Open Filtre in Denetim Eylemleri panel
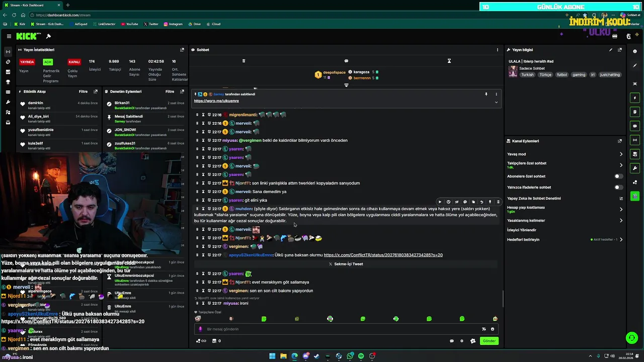Viewport: 644px width, 362px height. click(170, 92)
